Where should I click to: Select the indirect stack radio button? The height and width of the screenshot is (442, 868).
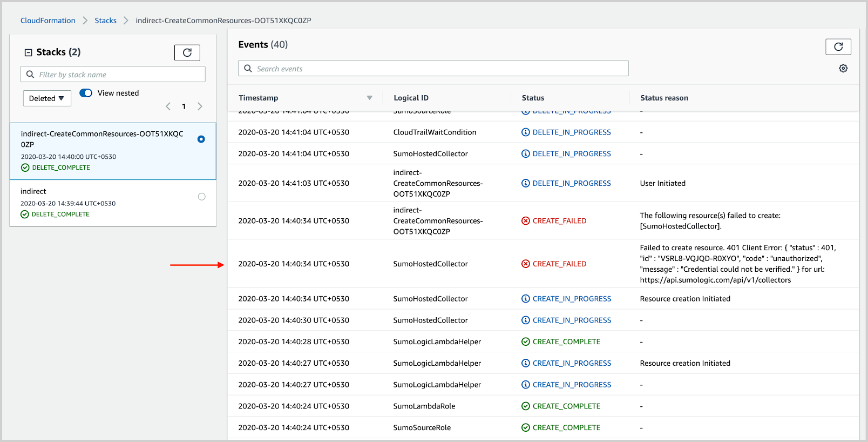click(201, 197)
